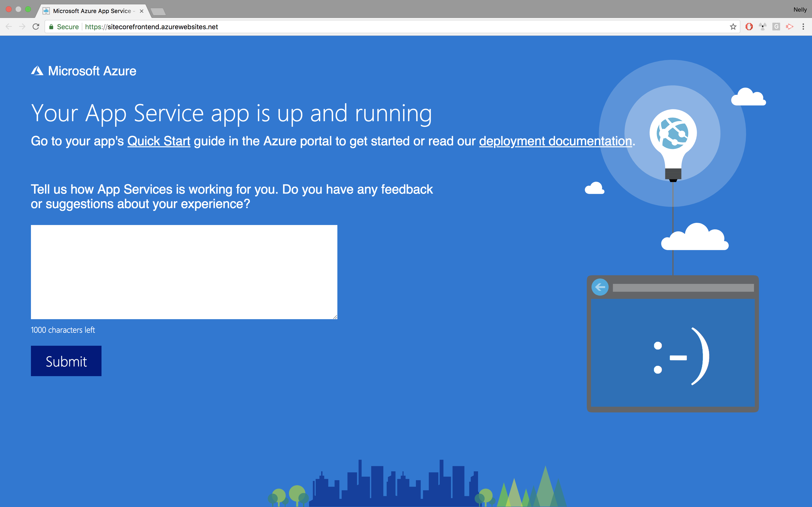
Task: Click the browser forward arrow
Action: pos(22,27)
